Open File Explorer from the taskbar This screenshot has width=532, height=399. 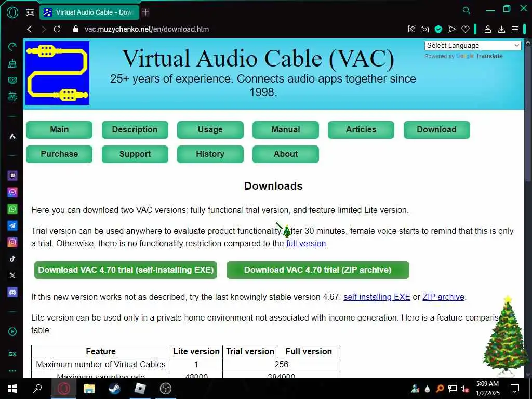tap(89, 389)
